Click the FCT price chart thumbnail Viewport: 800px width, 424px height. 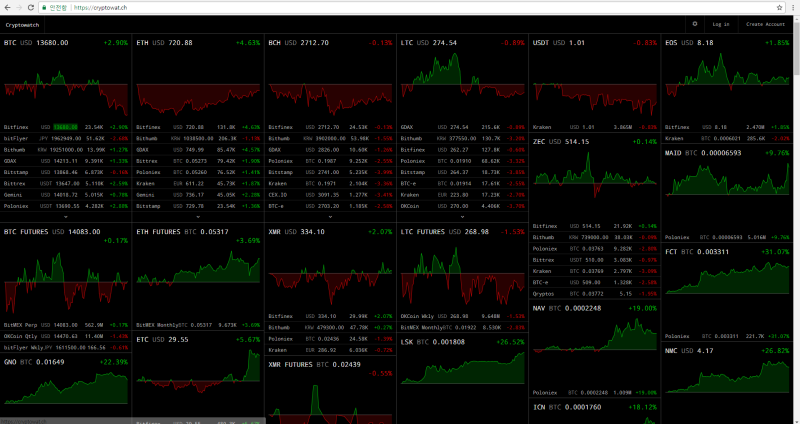click(727, 294)
